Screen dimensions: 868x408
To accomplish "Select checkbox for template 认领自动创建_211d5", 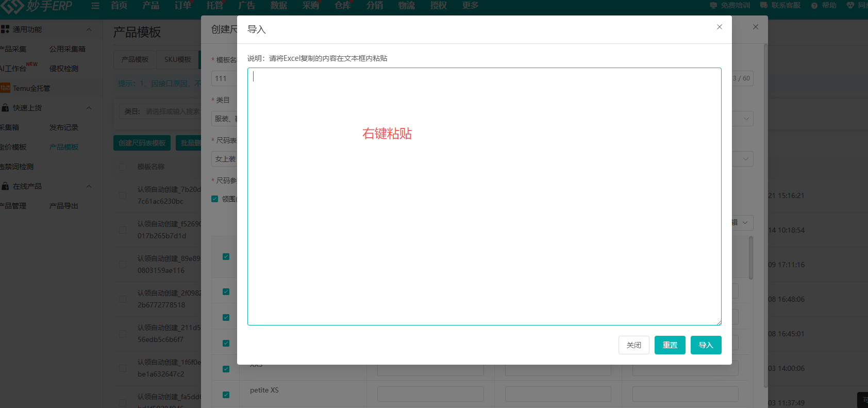I will click(x=123, y=334).
